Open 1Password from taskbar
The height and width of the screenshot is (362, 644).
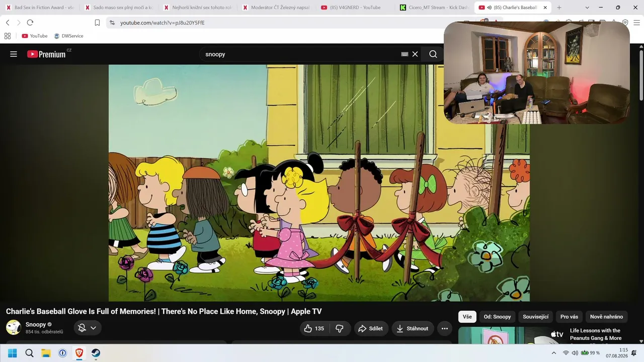(x=62, y=353)
